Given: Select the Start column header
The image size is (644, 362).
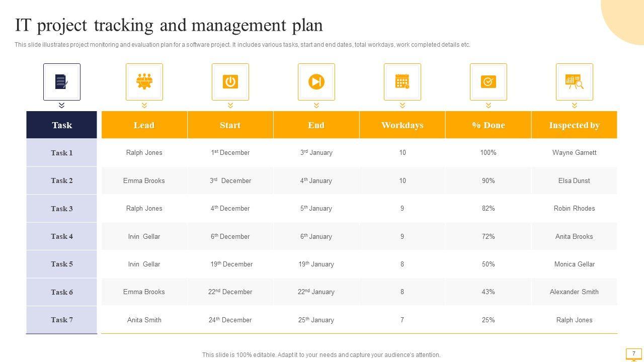Looking at the screenshot, I should [x=230, y=125].
